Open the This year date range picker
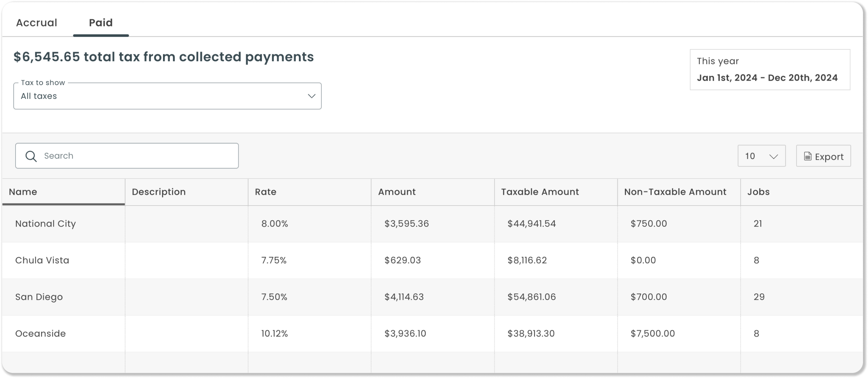The image size is (868, 378). point(770,70)
